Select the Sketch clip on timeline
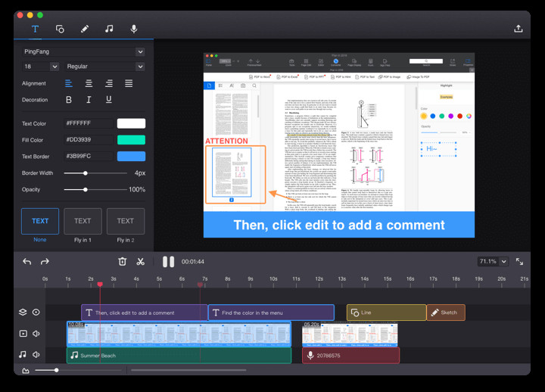This screenshot has width=545, height=392. click(446, 313)
